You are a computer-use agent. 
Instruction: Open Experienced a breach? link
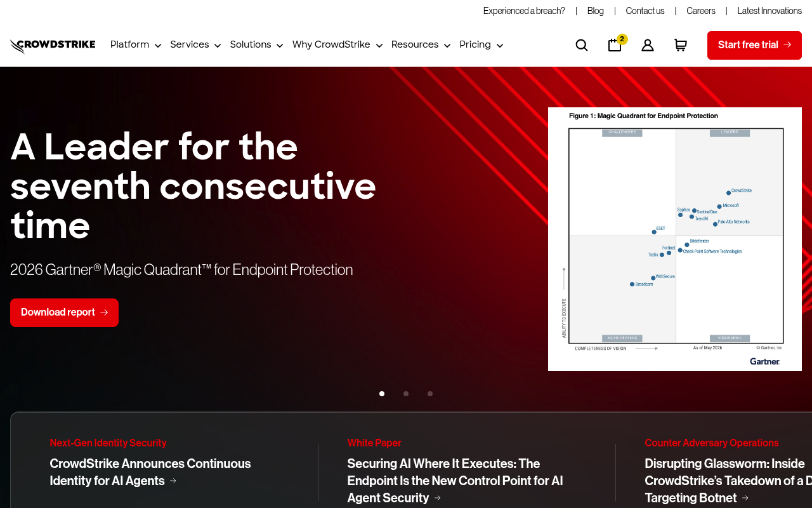point(524,11)
